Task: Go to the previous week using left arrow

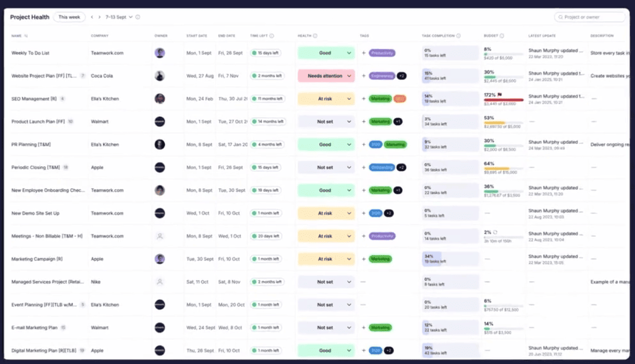Action: (92, 17)
